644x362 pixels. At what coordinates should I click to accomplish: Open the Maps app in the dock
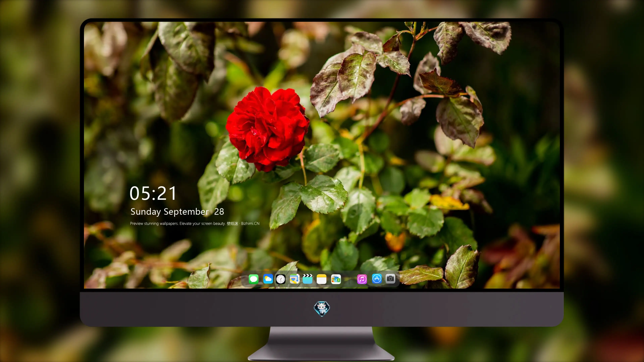tap(294, 279)
